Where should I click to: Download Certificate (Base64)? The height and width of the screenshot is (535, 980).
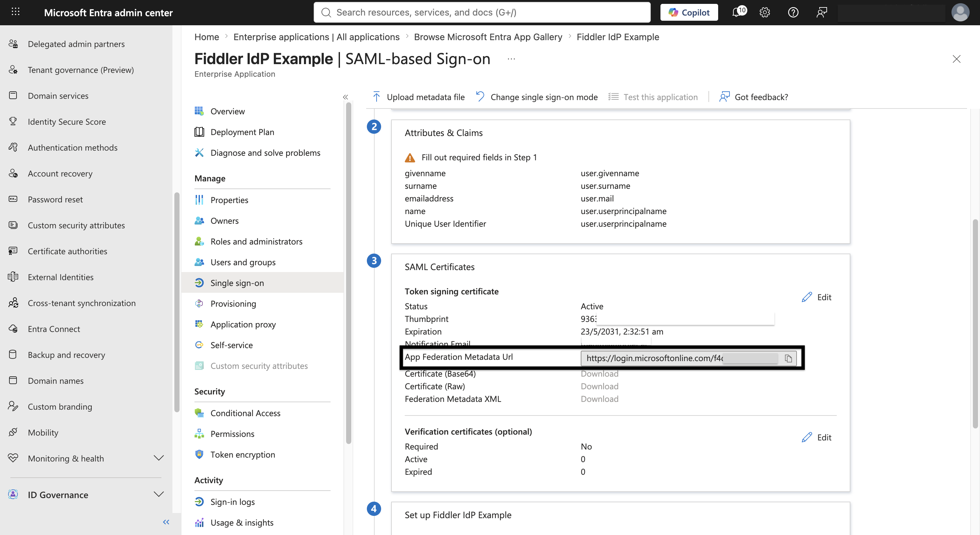(600, 374)
